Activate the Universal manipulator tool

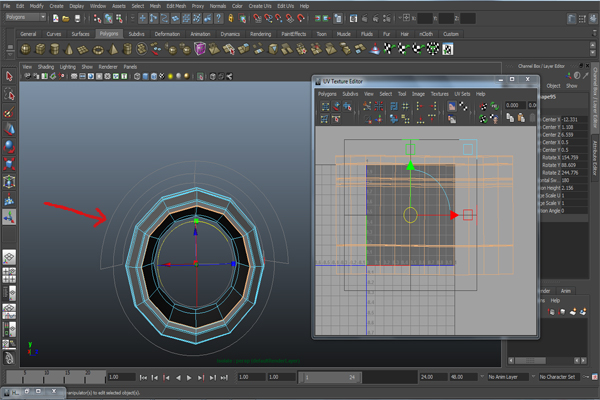coord(9,182)
